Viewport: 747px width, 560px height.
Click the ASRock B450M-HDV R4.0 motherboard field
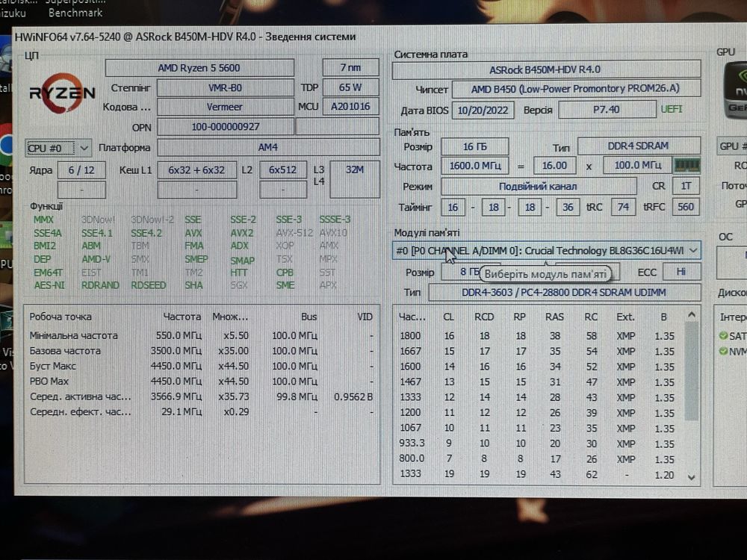click(x=546, y=69)
